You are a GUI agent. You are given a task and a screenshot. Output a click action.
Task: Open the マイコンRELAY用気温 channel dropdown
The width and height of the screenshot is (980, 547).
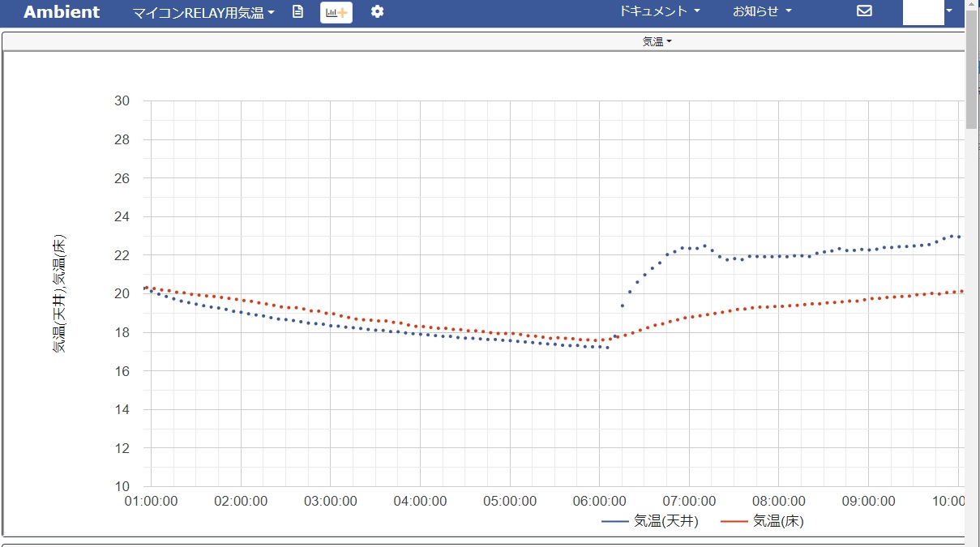[203, 13]
